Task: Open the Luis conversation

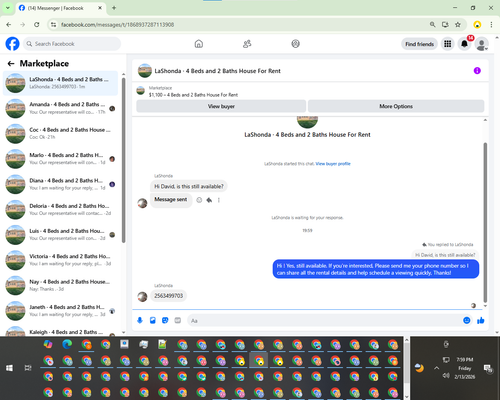Action: tap(60, 235)
